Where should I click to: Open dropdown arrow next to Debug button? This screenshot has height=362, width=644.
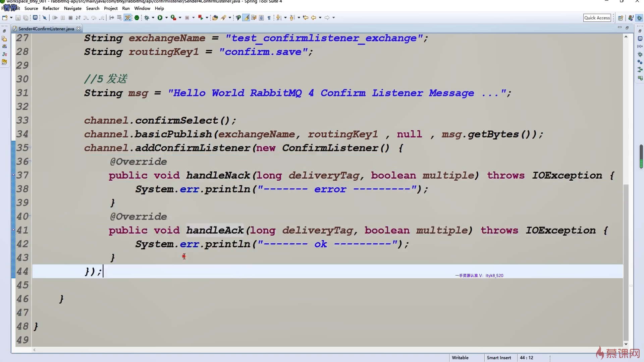tap(153, 18)
